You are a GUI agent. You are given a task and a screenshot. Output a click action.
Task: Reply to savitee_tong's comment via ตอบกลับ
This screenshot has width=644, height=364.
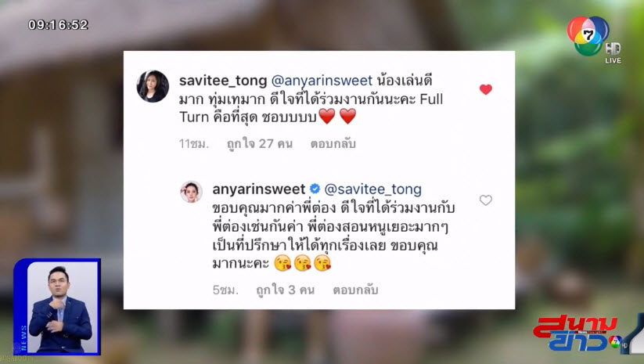tap(333, 143)
